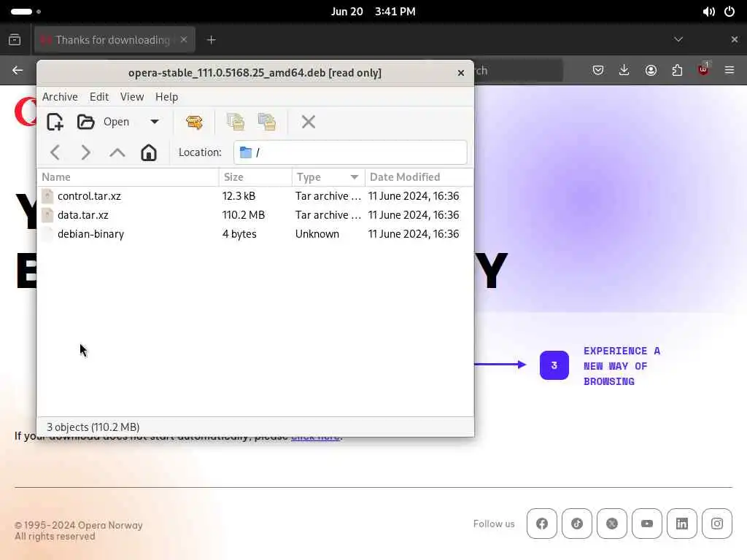Click the Stop operation X toolbar icon
This screenshot has height=560, width=747.
(x=309, y=122)
